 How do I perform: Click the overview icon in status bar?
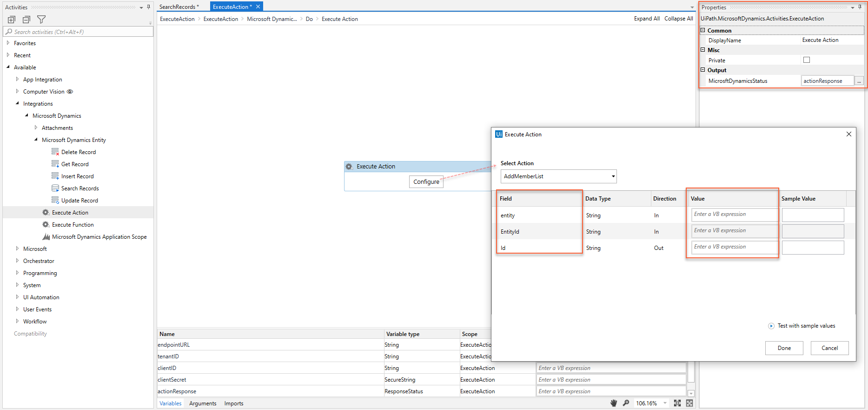point(689,403)
